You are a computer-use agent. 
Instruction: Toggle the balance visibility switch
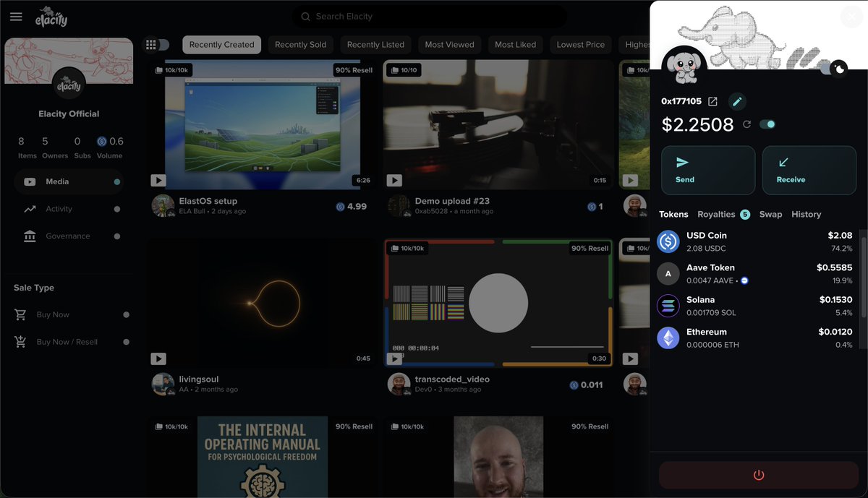pyautogui.click(x=767, y=124)
